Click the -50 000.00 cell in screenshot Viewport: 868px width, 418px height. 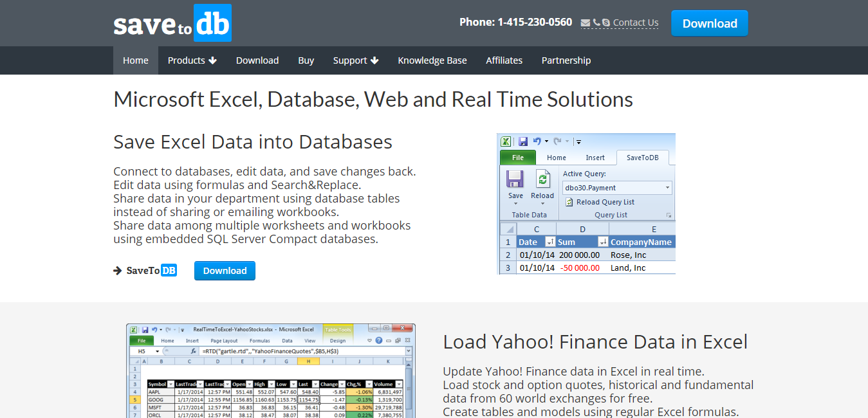582,268
